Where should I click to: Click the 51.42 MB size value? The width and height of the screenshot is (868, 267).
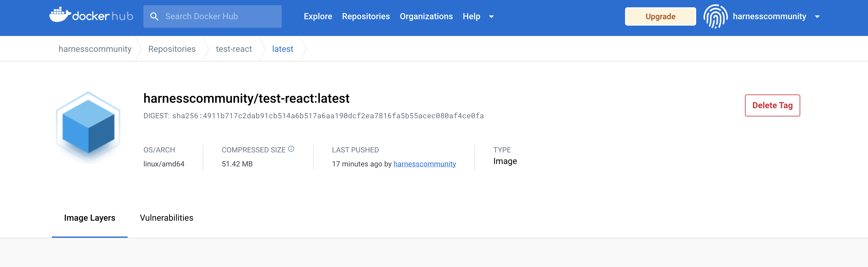tap(237, 164)
